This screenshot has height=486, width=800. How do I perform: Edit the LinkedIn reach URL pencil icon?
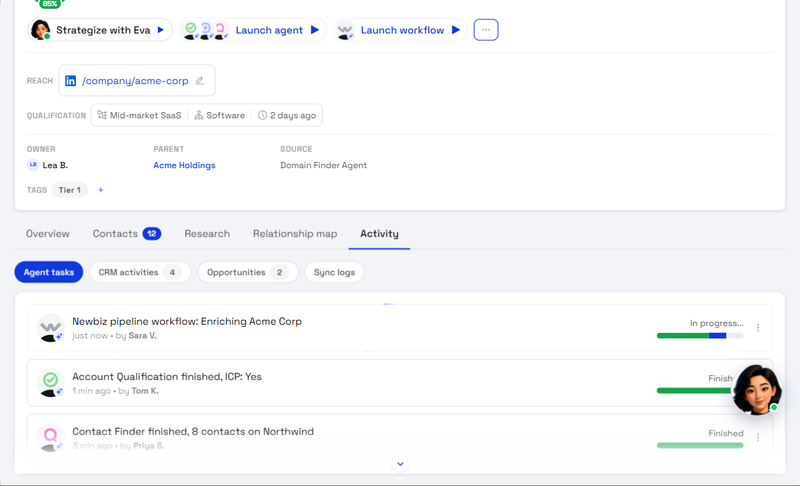click(200, 81)
